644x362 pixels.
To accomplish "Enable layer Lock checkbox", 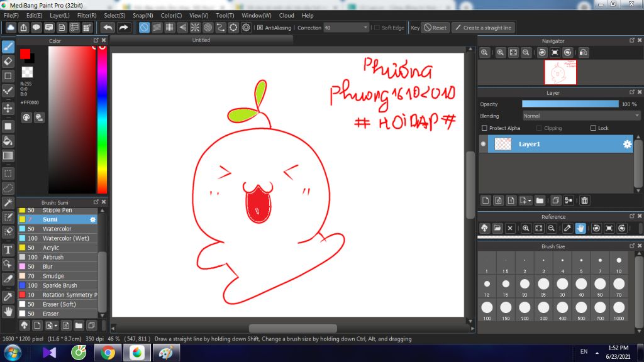I will pyautogui.click(x=593, y=128).
